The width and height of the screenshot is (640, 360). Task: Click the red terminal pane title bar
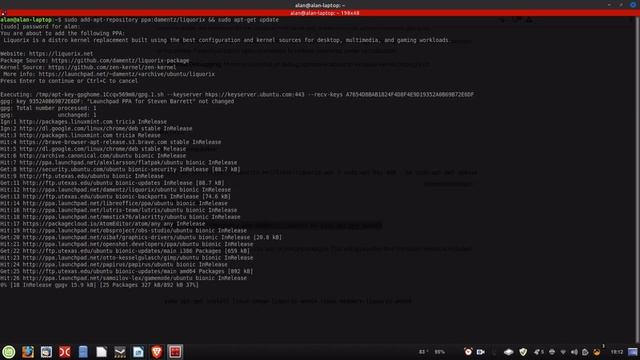tap(320, 13)
